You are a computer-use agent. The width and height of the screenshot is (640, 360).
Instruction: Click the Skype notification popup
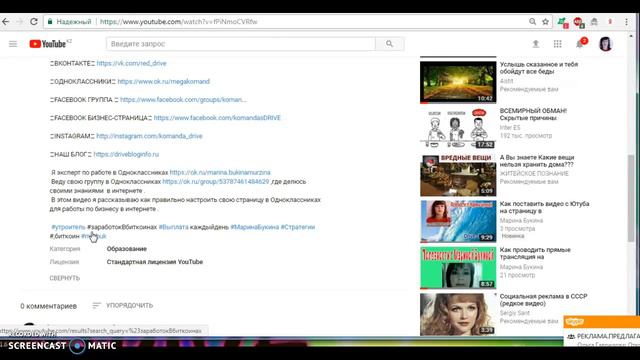(602, 331)
